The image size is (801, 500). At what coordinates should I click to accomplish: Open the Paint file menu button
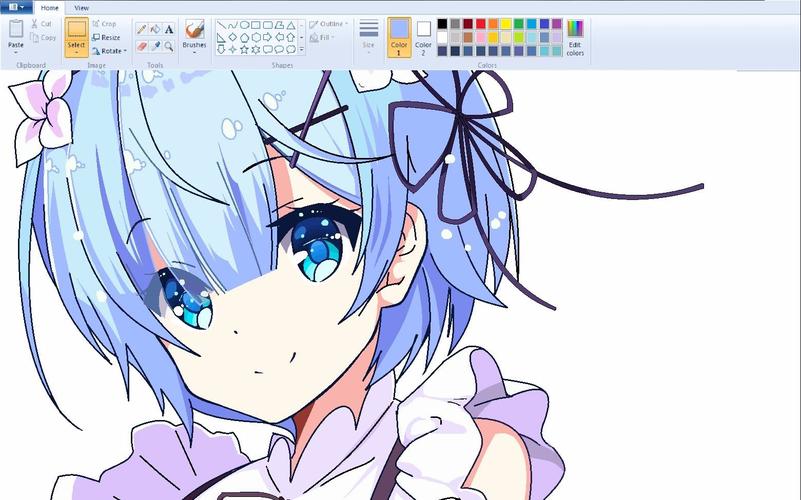click(16, 7)
